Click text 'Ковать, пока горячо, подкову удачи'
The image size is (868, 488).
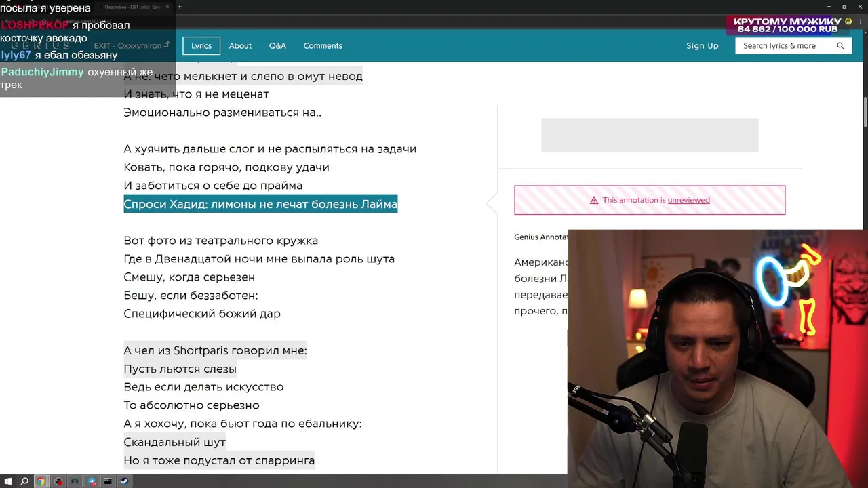click(226, 167)
